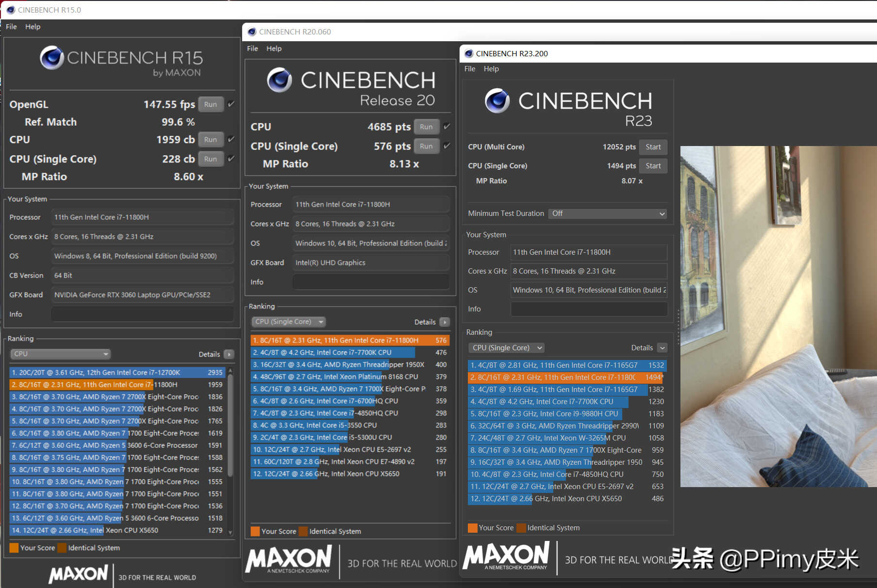Click the Cinebench Release 20 logo sphere
The width and height of the screenshot is (877, 588).
click(280, 80)
